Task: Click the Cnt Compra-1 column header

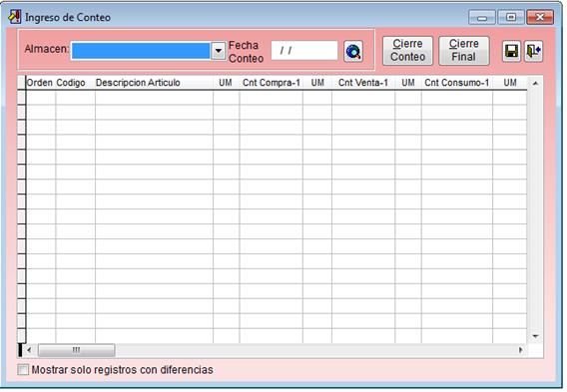Action: pos(272,83)
